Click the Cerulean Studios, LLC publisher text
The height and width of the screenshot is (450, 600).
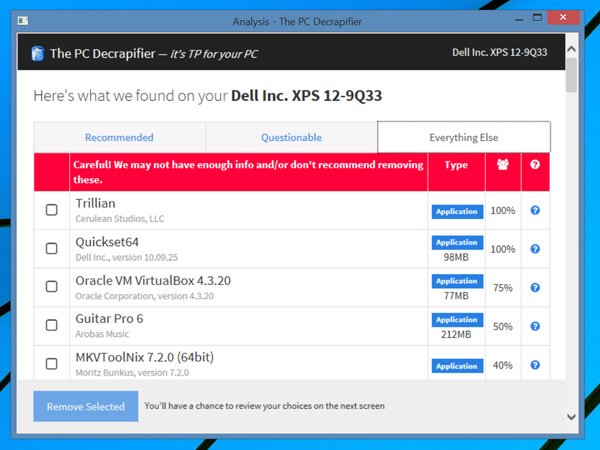pos(120,219)
